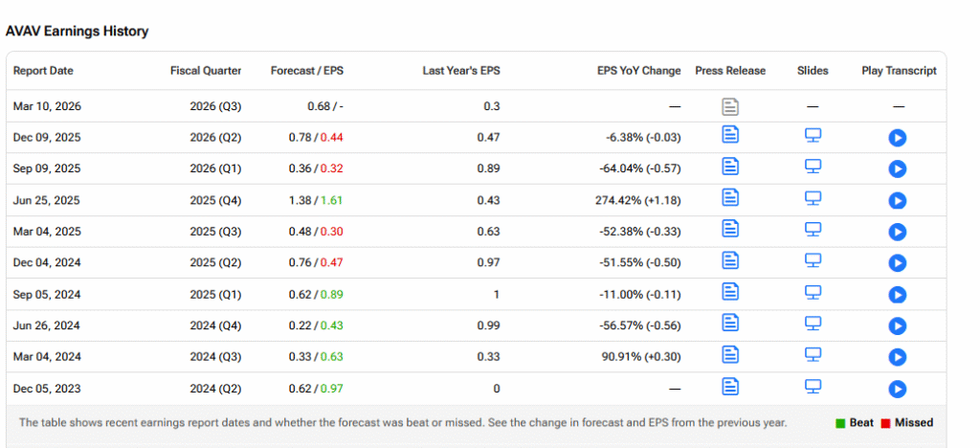Click the EPS YoY Change column header
The height and width of the screenshot is (448, 980).
coord(638,71)
